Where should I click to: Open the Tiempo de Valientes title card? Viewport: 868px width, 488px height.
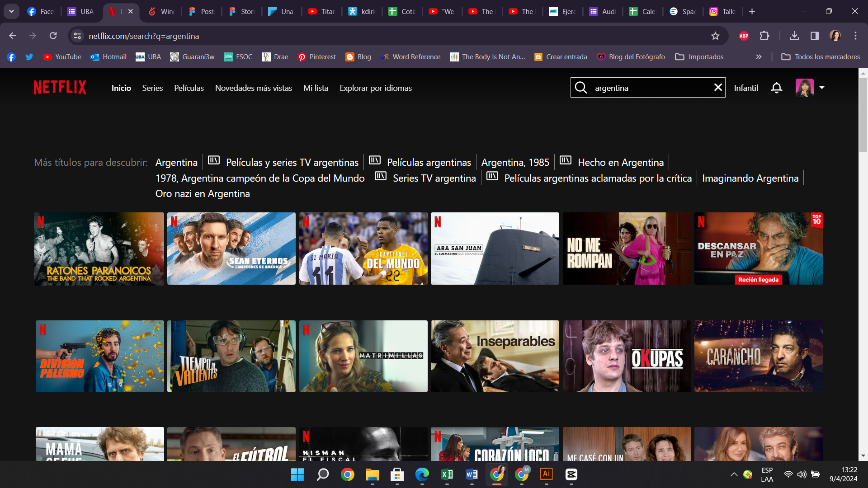231,357
